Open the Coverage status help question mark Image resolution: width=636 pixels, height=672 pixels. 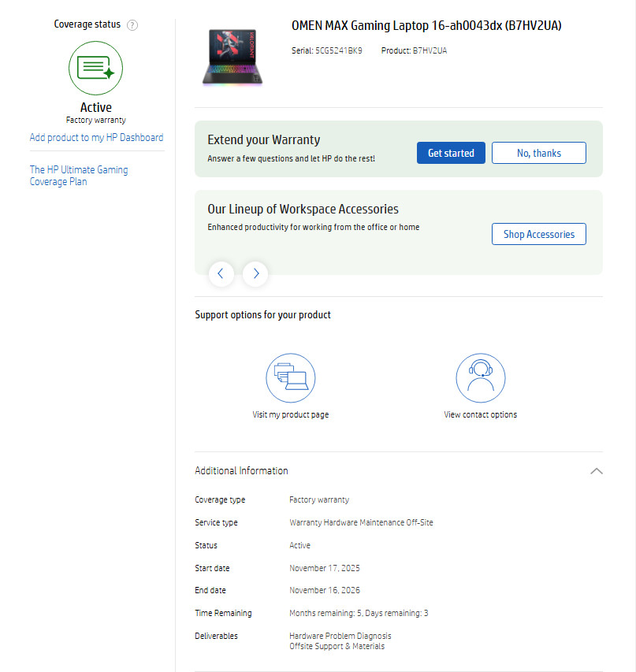coord(132,25)
